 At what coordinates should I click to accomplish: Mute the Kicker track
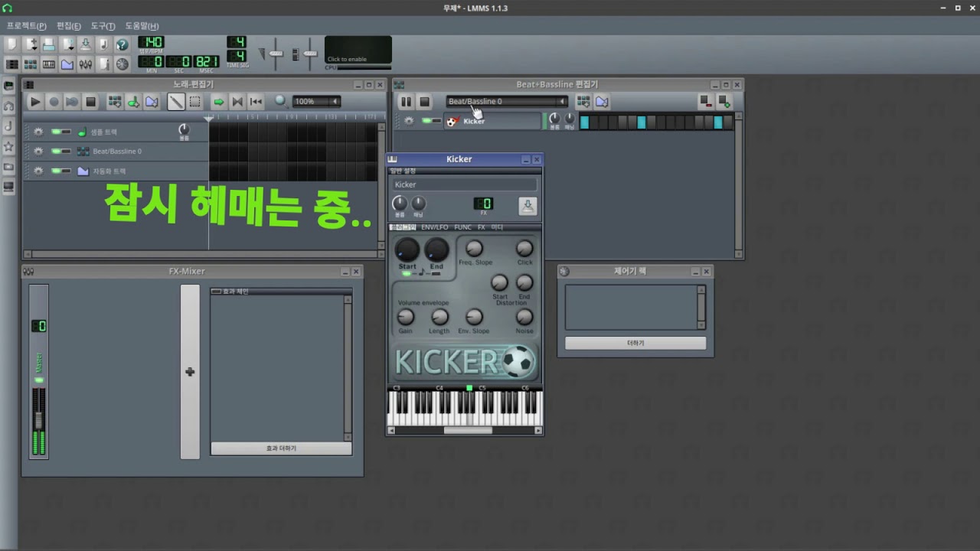(426, 121)
